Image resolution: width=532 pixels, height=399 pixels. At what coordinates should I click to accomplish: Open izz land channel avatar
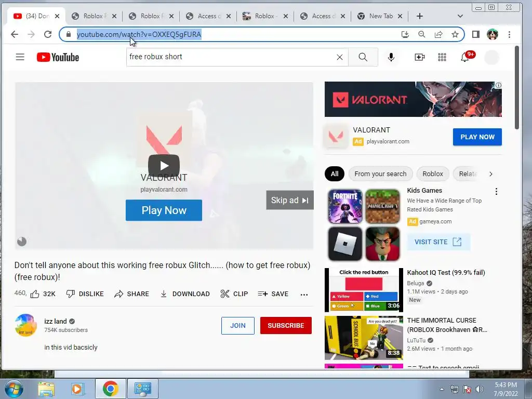(x=26, y=325)
